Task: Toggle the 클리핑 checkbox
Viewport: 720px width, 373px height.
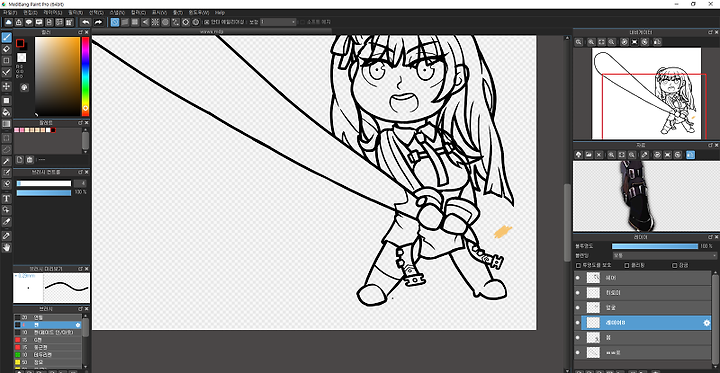Action: (627, 266)
